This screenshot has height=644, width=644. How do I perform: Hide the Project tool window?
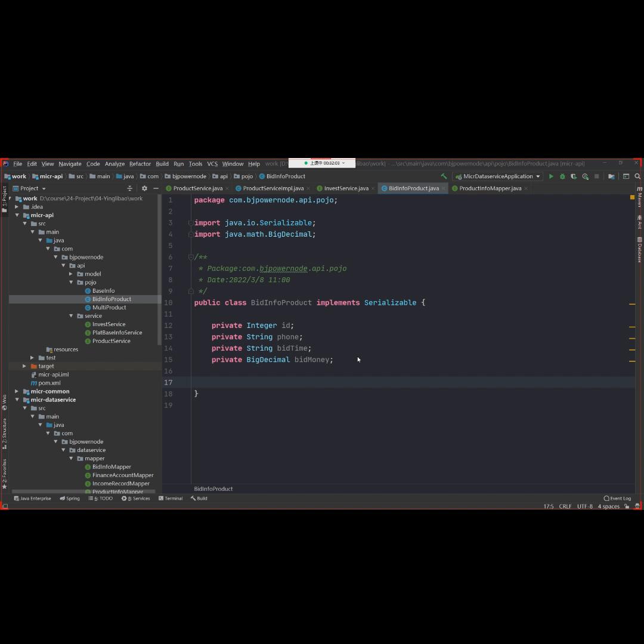click(x=156, y=188)
